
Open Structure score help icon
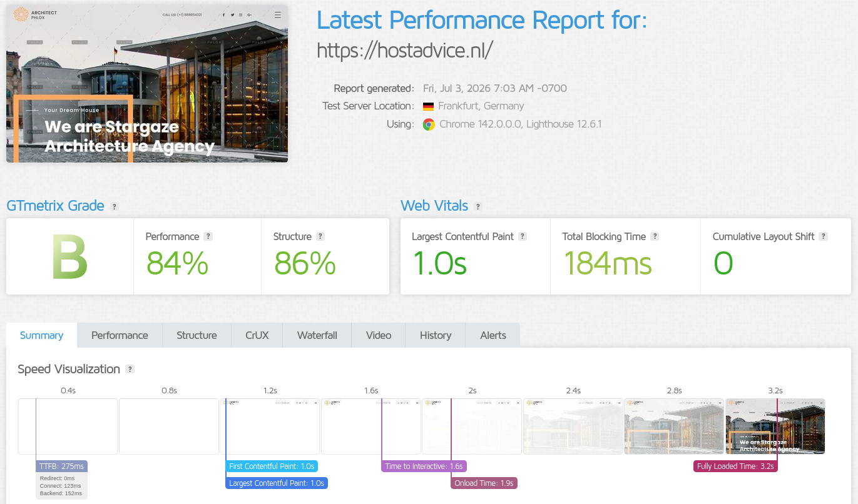[320, 236]
